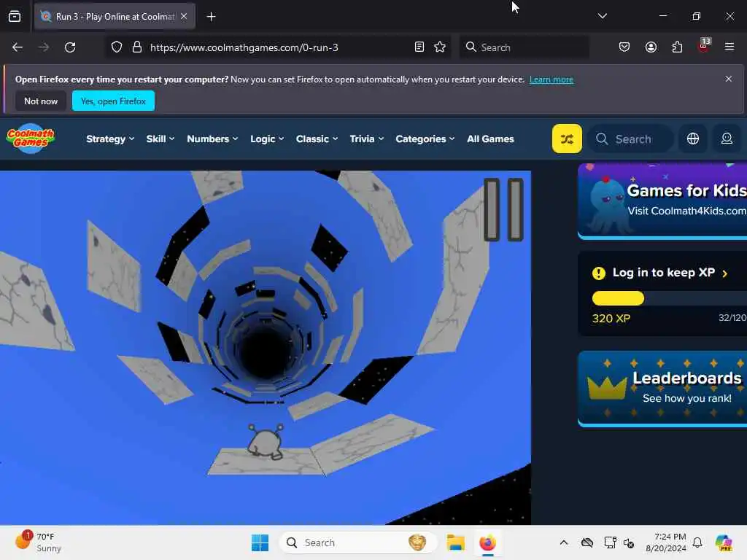Open the user account profile icon
The image size is (747, 560).
pos(727,139)
